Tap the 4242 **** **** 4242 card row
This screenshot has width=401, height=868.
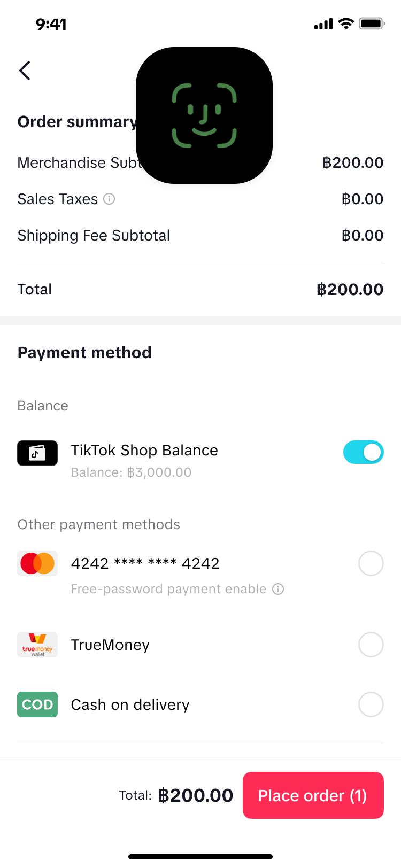(200, 573)
